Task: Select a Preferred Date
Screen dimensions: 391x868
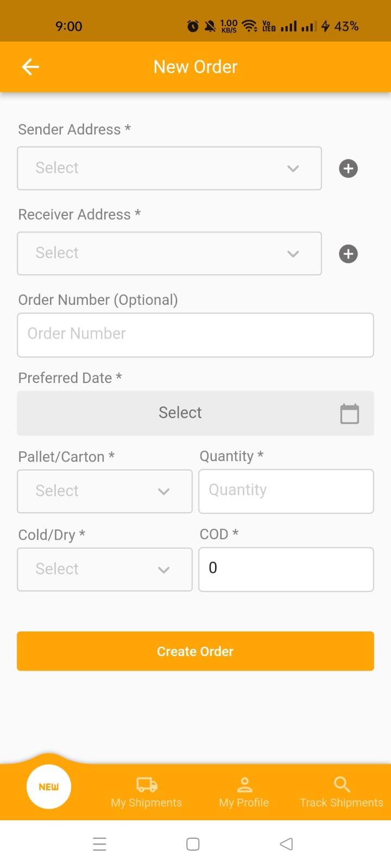Action: coord(195,413)
